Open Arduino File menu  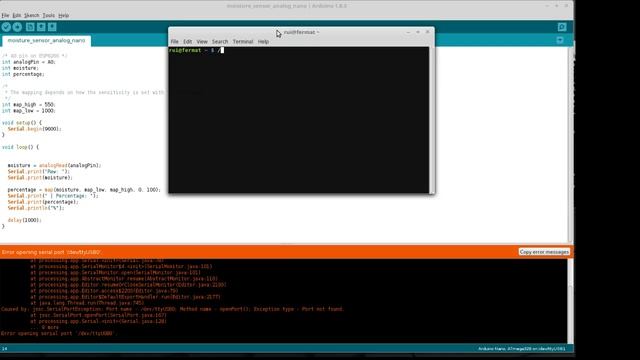click(5, 16)
